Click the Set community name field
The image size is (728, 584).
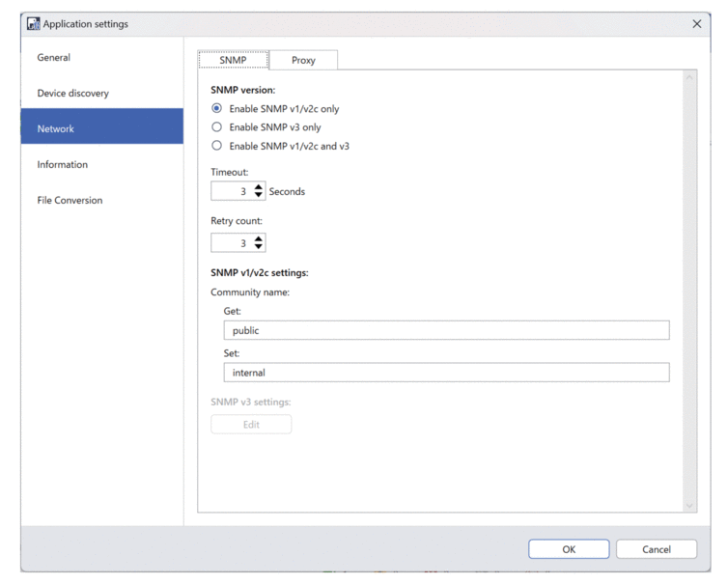pos(445,373)
